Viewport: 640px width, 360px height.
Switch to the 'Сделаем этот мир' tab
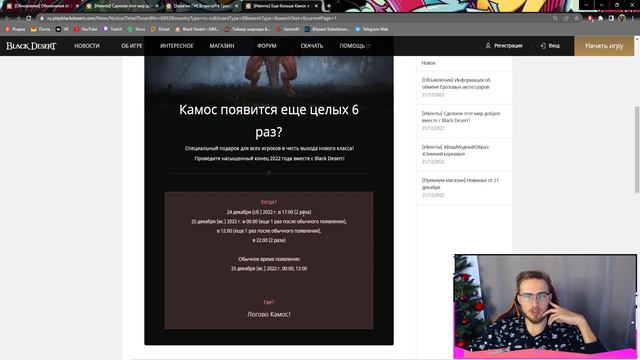click(122, 6)
